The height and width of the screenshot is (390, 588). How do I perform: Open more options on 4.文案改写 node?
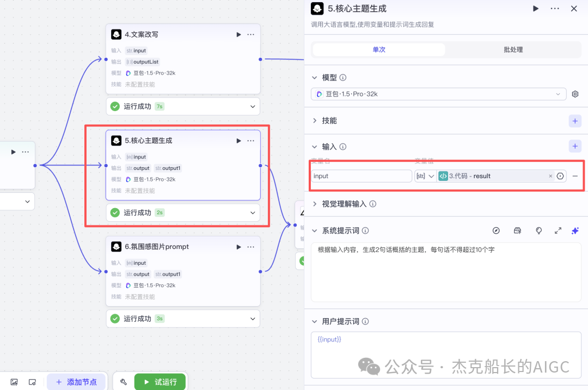point(250,34)
